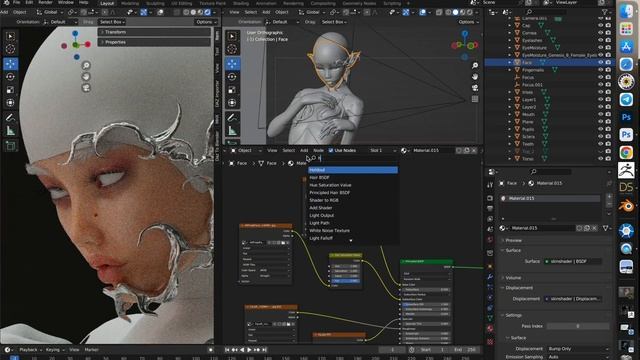
Task: Click Displacement skinshader button
Action: tap(573, 299)
